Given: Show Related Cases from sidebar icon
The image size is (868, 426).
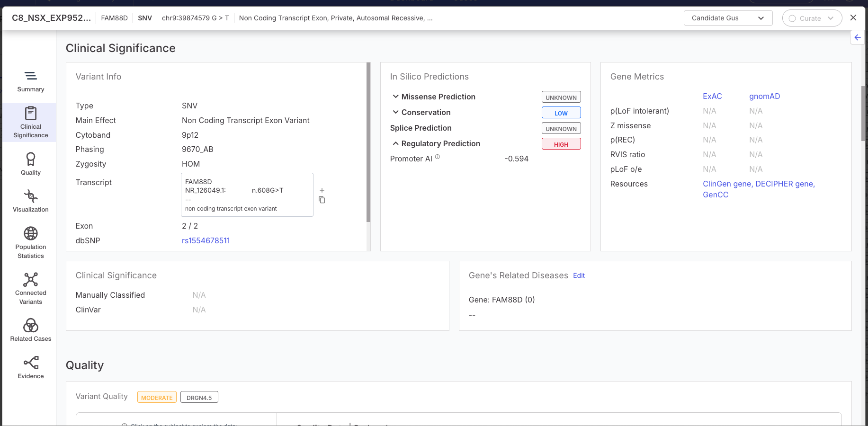Looking at the screenshot, I should pos(31,326).
